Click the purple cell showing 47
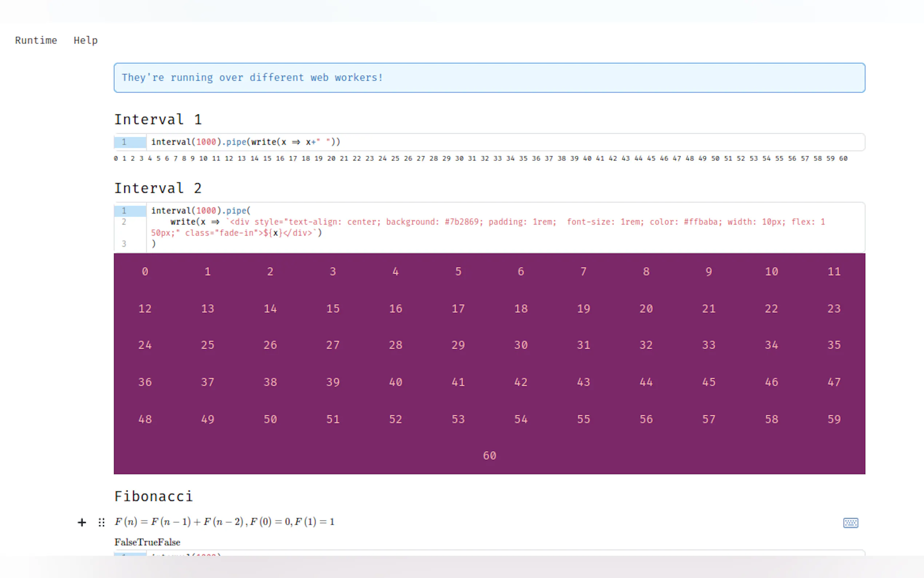 [834, 382]
